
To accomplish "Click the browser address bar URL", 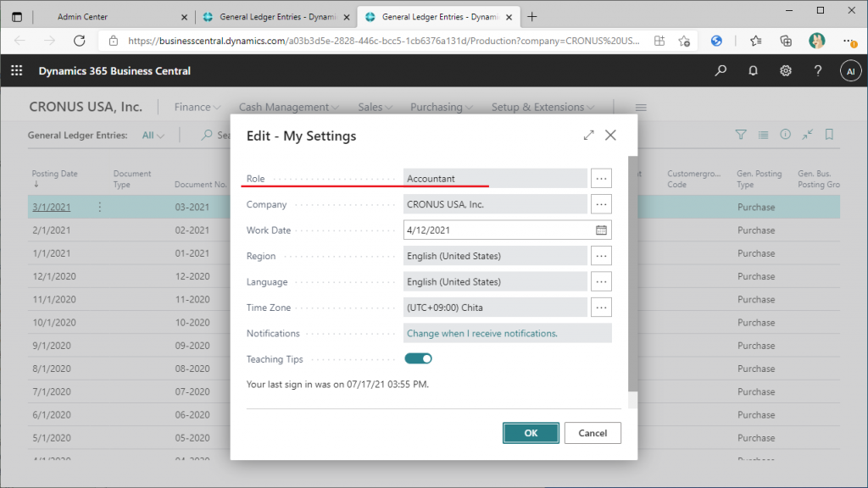I will [384, 41].
